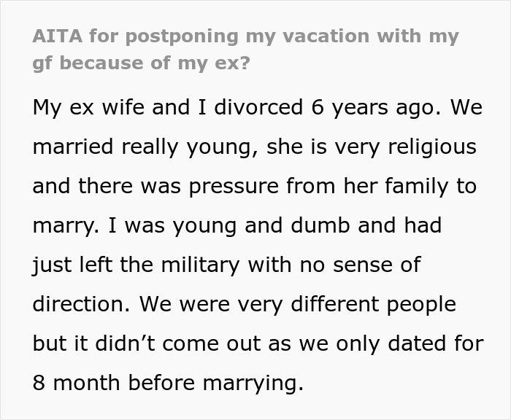
Task: Click the word "vacation" in the title
Action: tap(327, 37)
